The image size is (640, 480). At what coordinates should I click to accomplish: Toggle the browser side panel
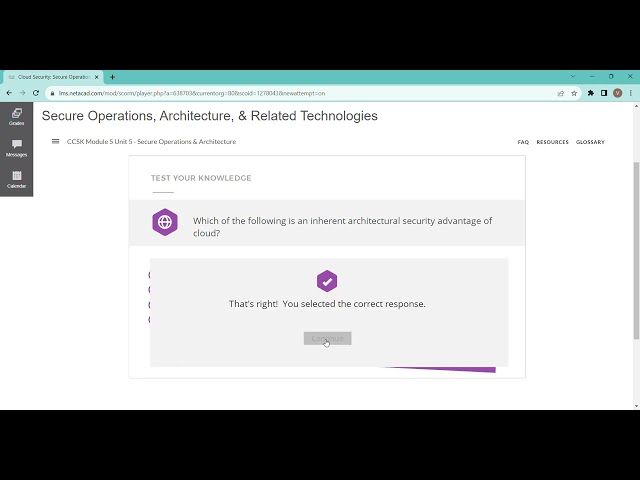point(604,93)
